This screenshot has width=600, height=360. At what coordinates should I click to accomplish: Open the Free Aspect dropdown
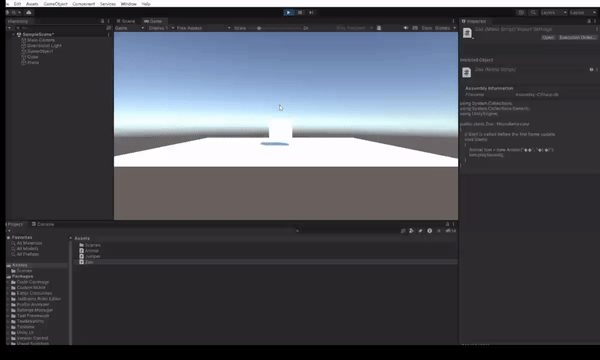pyautogui.click(x=203, y=28)
